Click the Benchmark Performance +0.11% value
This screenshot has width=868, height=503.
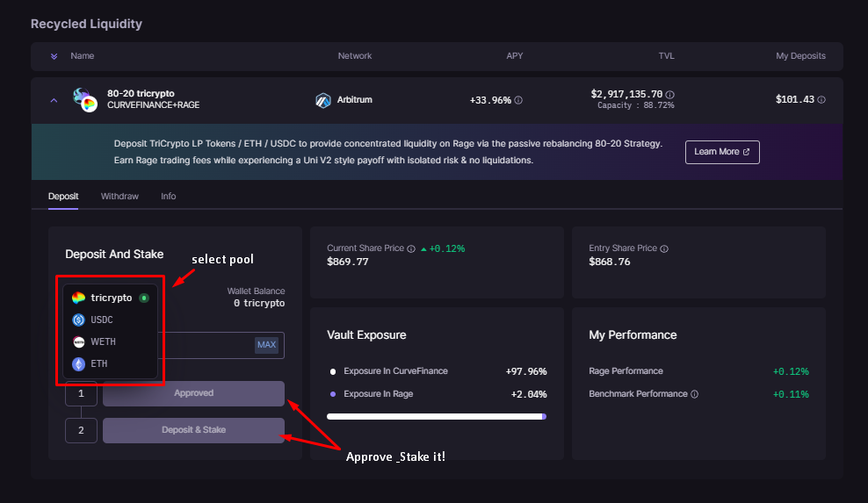tap(791, 394)
